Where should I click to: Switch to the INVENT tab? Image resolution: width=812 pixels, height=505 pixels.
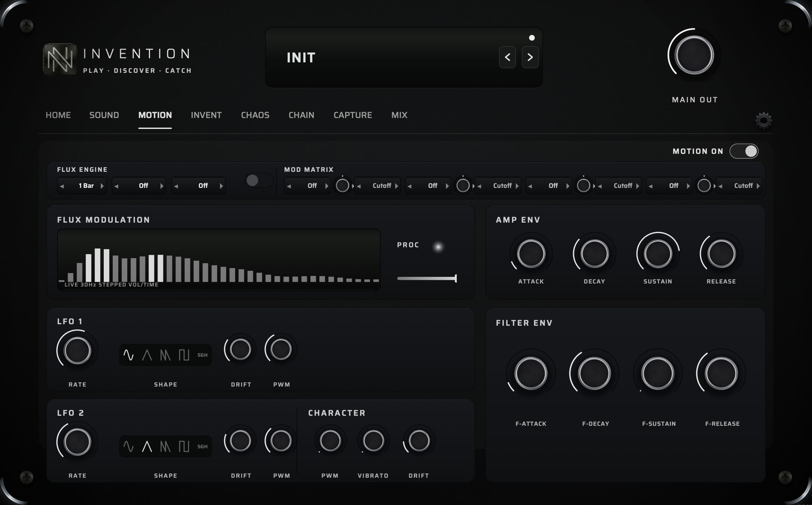(206, 115)
